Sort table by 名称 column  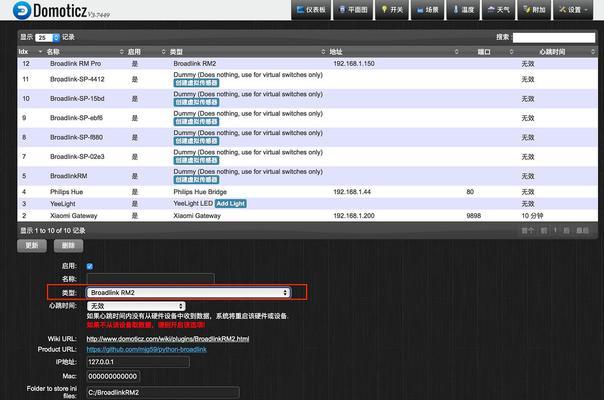(x=85, y=52)
